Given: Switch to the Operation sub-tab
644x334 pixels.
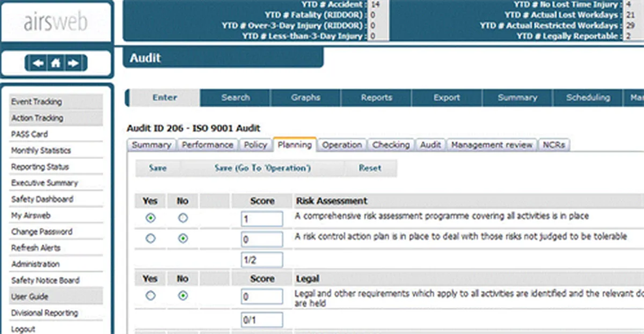Looking at the screenshot, I should tap(342, 145).
